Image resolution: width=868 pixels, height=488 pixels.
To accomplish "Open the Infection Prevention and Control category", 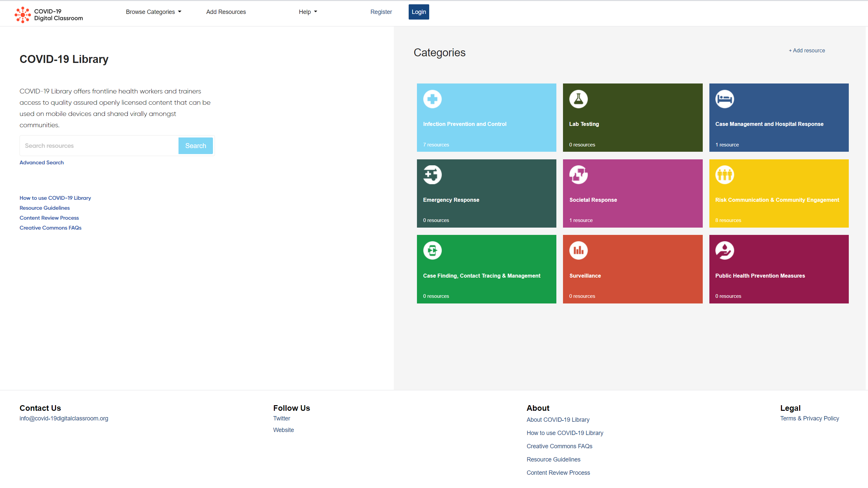I will coord(464,124).
